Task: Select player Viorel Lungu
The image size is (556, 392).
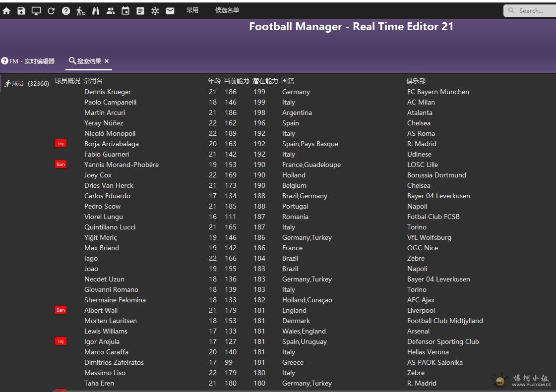Action: click(104, 217)
